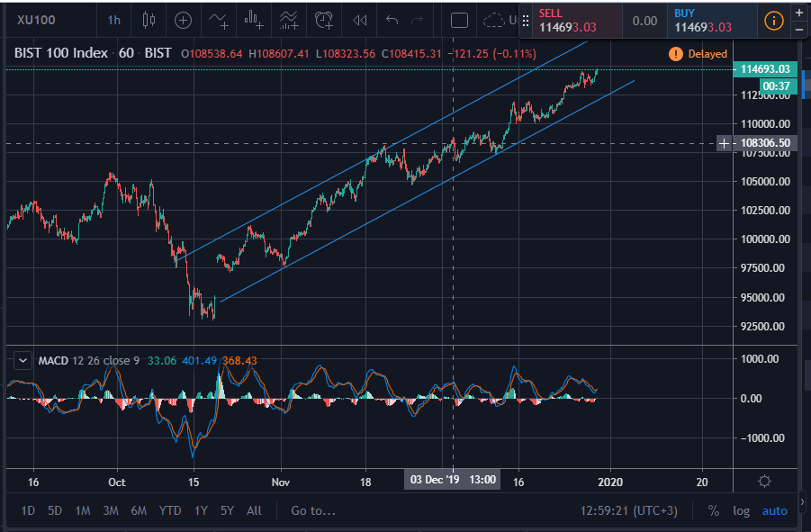Toggle percentage scale mode
Image resolution: width=811 pixels, height=532 pixels.
tap(713, 510)
